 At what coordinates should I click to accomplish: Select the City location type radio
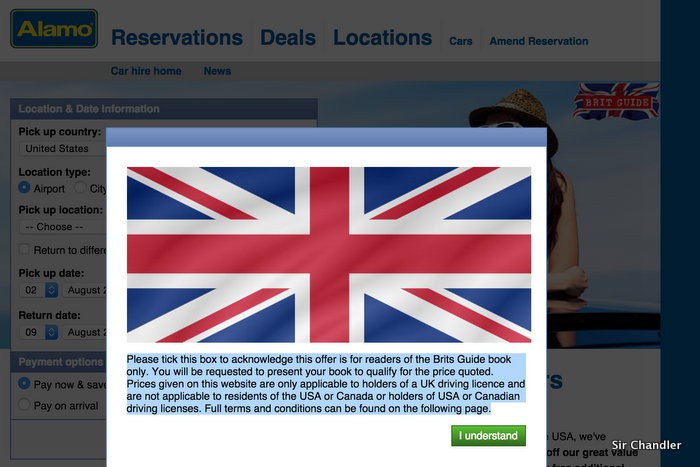point(80,188)
